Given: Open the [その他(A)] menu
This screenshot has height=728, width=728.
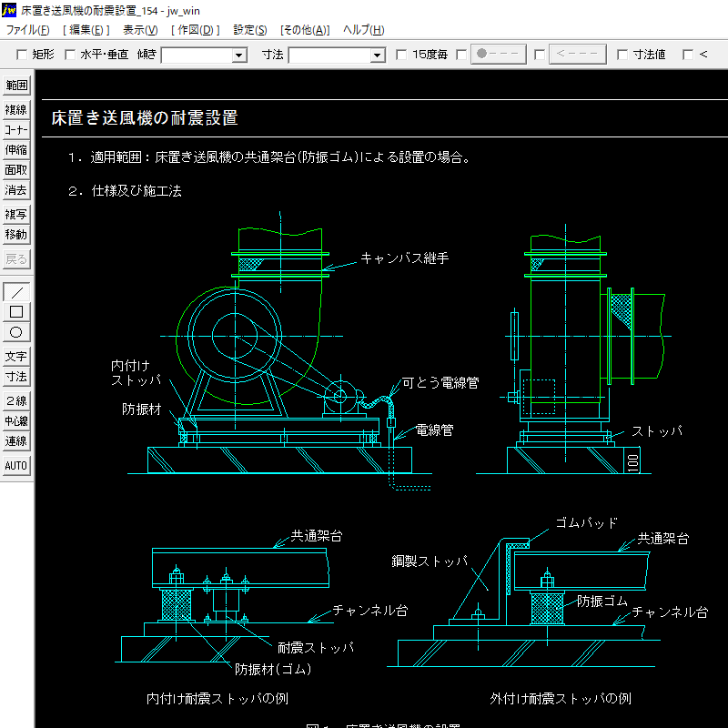Looking at the screenshot, I should [305, 30].
